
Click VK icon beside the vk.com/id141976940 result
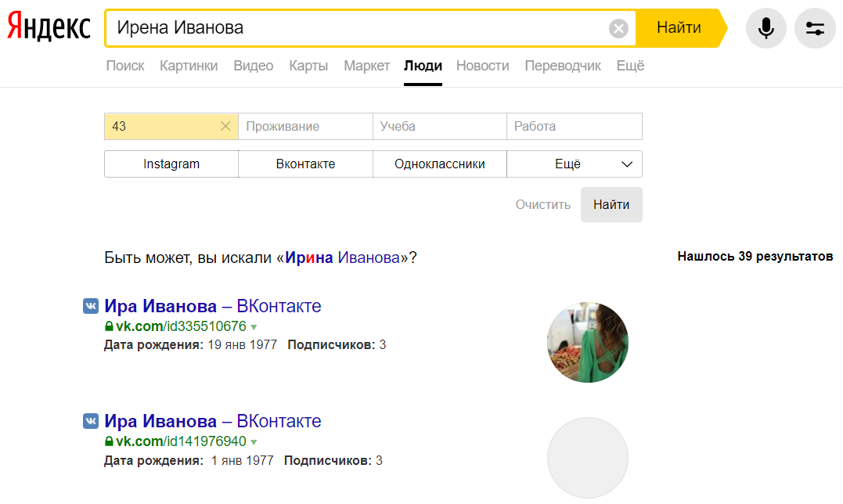click(91, 421)
